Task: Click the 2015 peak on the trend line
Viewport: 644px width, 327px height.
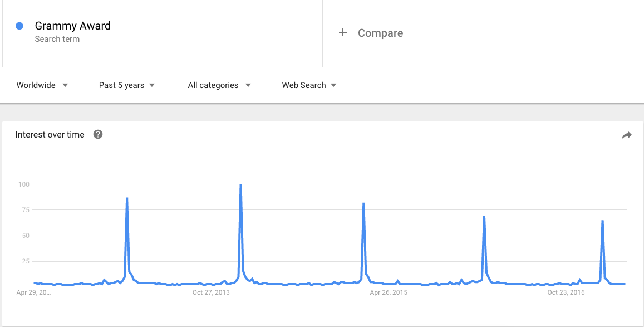Action: (x=365, y=204)
